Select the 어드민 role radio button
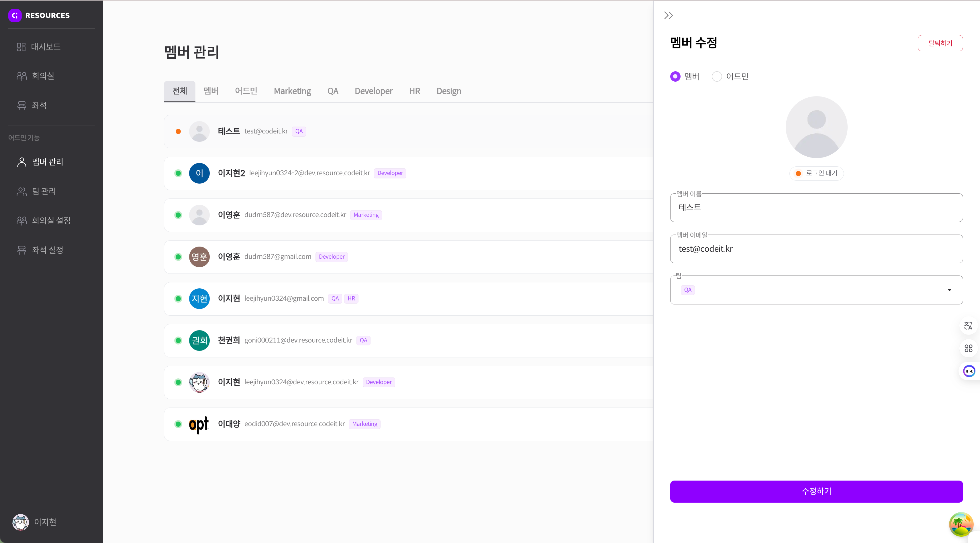980x543 pixels. click(x=717, y=76)
